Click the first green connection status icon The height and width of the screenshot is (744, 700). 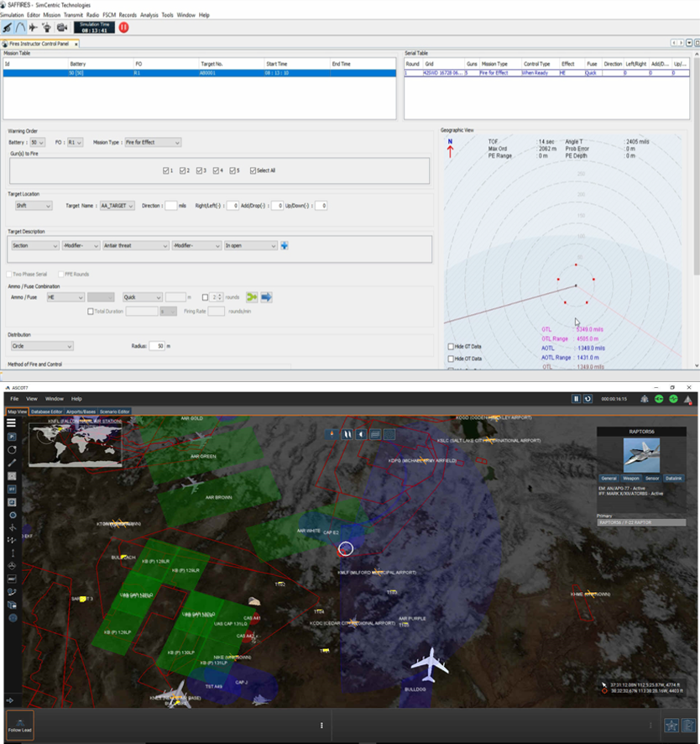659,399
